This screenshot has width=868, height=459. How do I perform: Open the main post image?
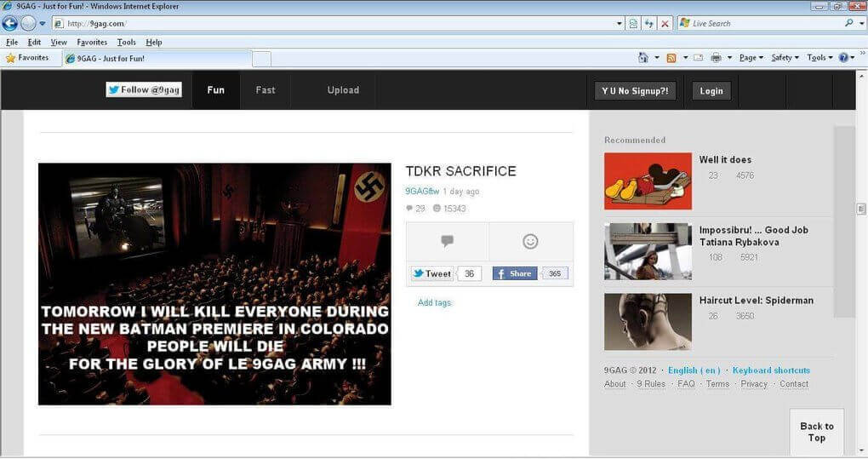tap(214, 284)
